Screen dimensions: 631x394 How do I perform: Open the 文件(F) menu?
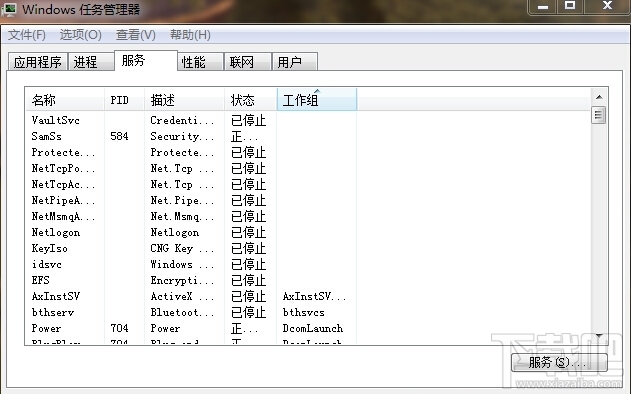coord(27,35)
